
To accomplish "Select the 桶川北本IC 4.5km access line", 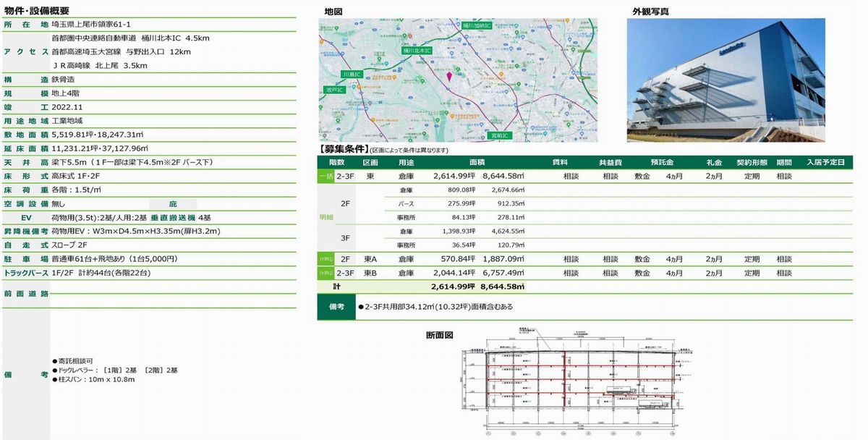I will [130, 38].
